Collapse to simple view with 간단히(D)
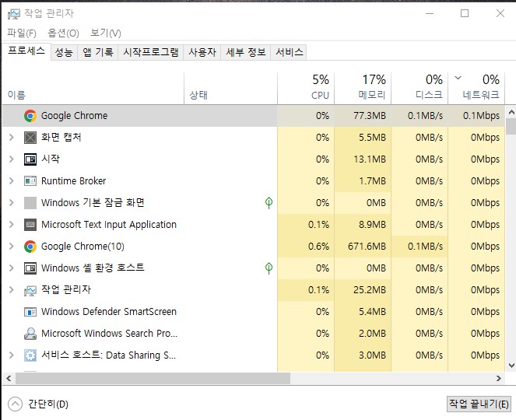This screenshot has height=420, width=516. tap(38, 404)
